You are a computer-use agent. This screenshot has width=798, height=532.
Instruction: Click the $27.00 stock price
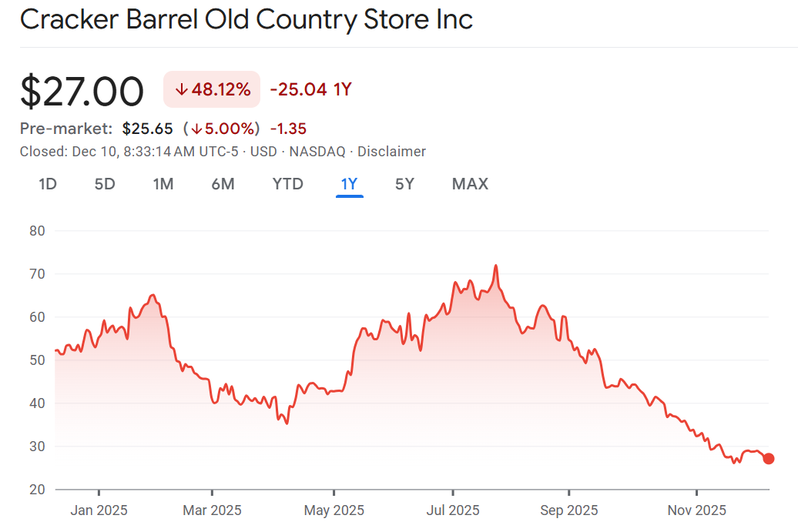[82, 91]
